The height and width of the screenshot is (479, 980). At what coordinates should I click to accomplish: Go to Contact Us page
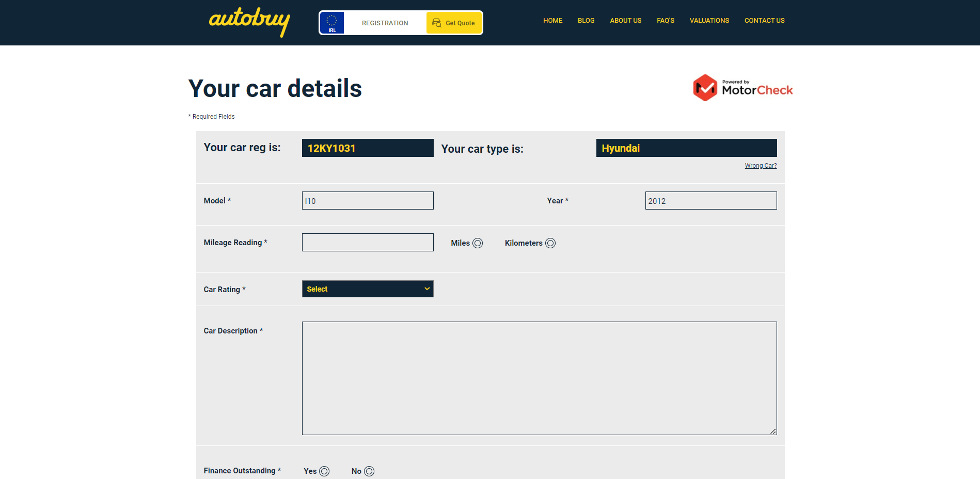click(764, 21)
